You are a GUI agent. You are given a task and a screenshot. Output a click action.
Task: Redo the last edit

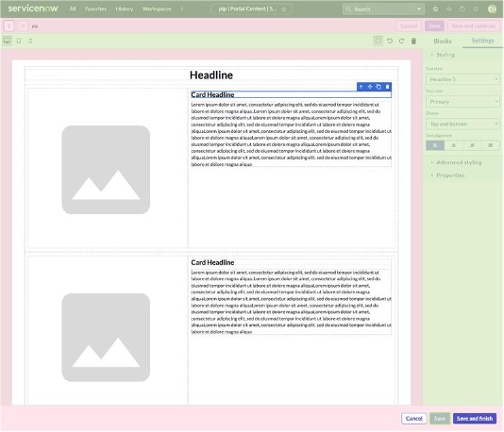tap(401, 42)
